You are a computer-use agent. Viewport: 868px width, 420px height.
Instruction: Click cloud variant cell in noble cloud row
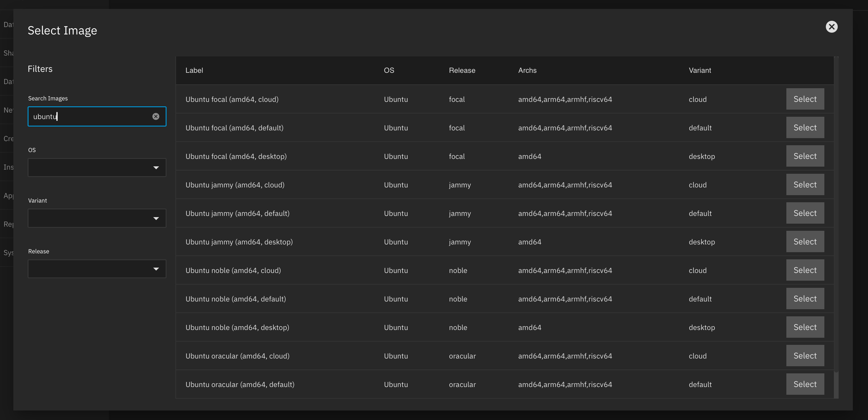[698, 270]
